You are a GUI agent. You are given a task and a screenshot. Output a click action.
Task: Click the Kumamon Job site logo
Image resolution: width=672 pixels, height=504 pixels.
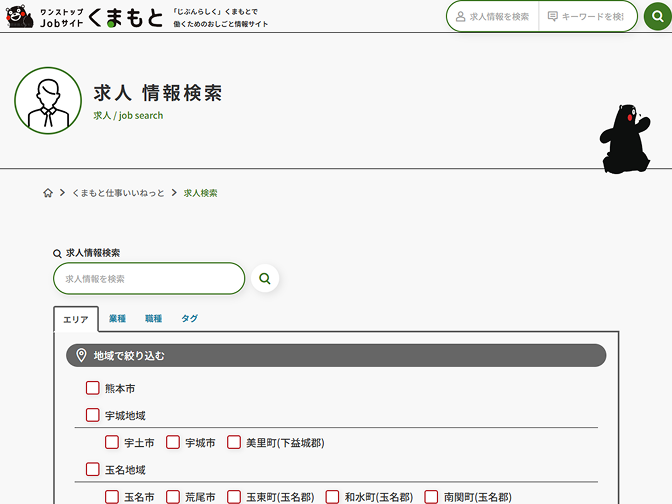[84, 17]
